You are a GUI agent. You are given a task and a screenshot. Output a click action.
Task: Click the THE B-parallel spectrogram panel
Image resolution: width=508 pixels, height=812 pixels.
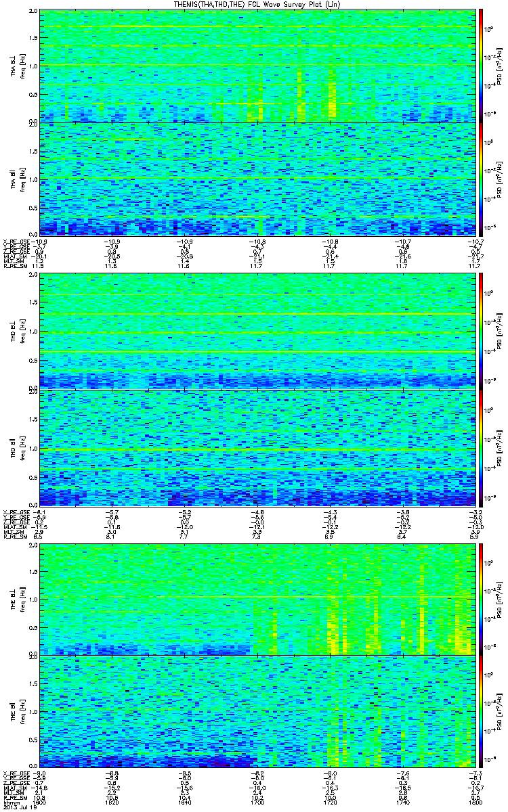click(258, 713)
